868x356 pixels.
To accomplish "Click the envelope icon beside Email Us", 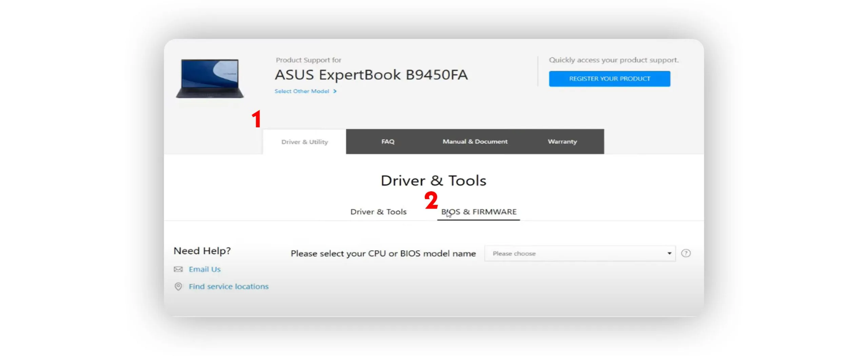I will (178, 269).
